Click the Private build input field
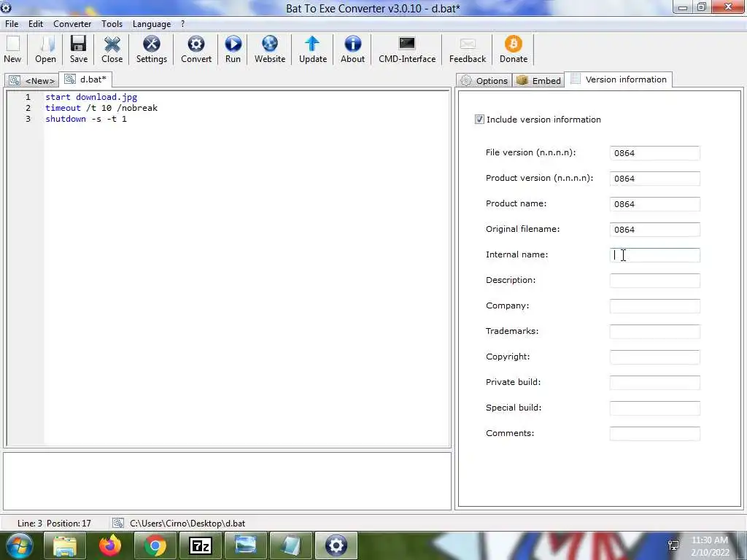Screen dimensions: 747x560 [654, 382]
